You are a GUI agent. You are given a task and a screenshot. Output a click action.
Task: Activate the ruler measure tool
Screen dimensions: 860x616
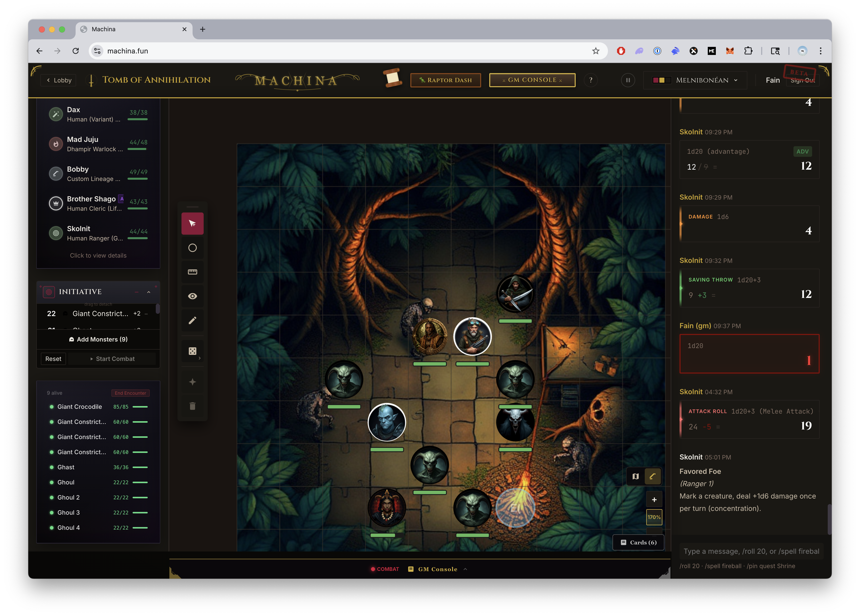point(192,272)
